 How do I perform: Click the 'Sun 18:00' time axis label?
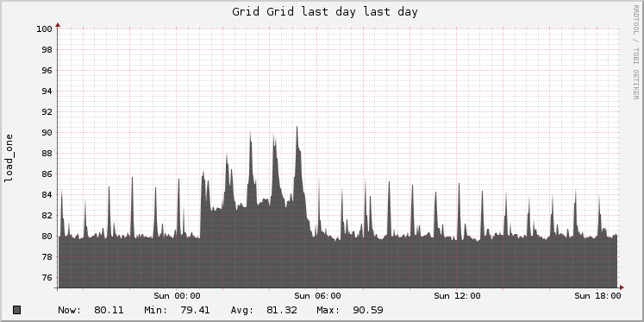coord(597,296)
